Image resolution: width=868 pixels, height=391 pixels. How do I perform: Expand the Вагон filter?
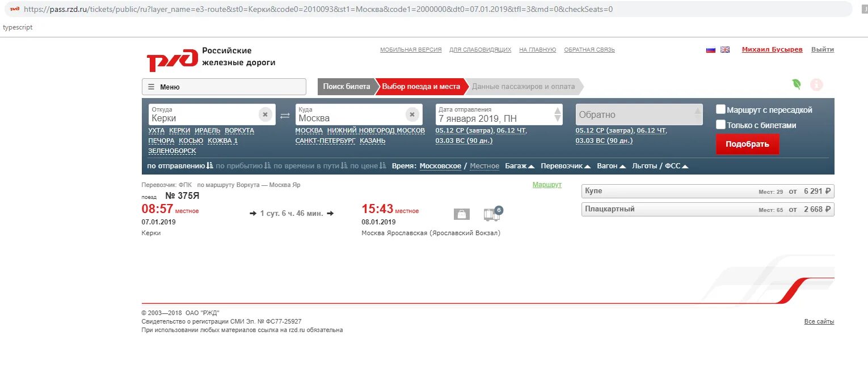coord(612,166)
